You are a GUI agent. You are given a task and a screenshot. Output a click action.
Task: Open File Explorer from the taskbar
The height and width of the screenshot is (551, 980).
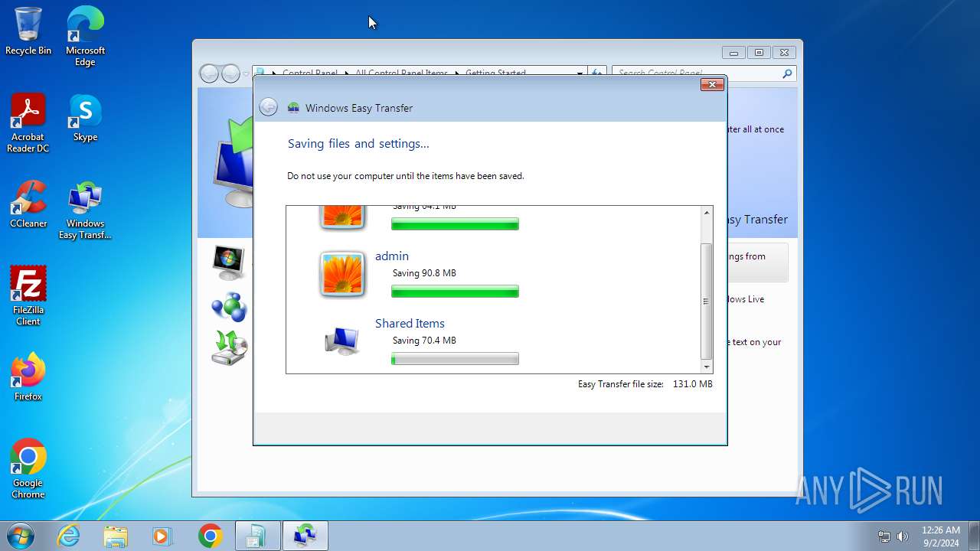116,536
